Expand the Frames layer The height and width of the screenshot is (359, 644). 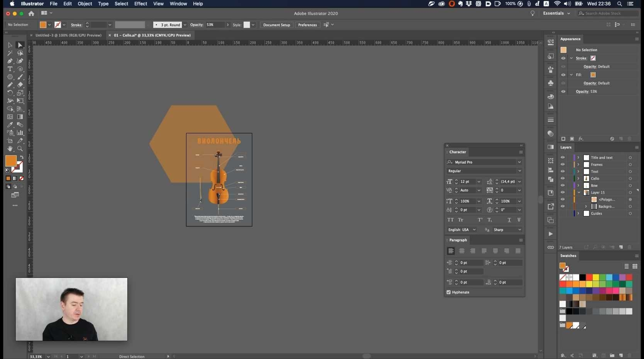pyautogui.click(x=578, y=165)
